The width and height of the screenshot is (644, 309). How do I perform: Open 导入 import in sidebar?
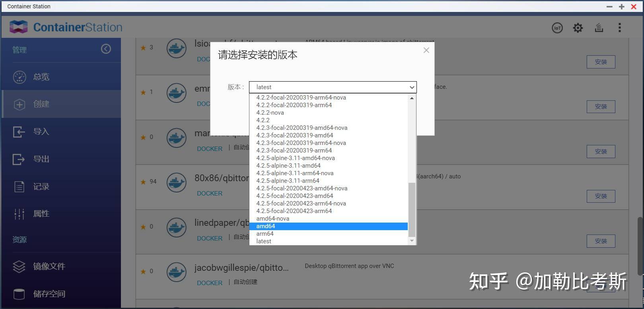click(61, 131)
